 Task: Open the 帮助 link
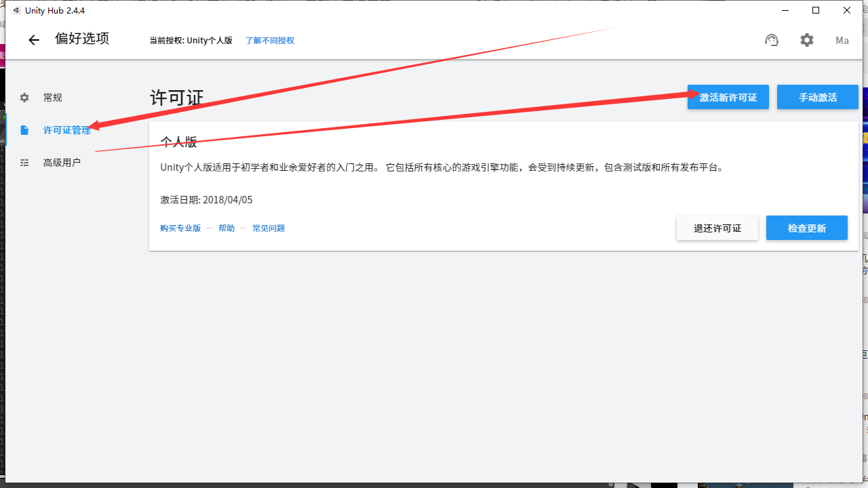[x=226, y=228]
